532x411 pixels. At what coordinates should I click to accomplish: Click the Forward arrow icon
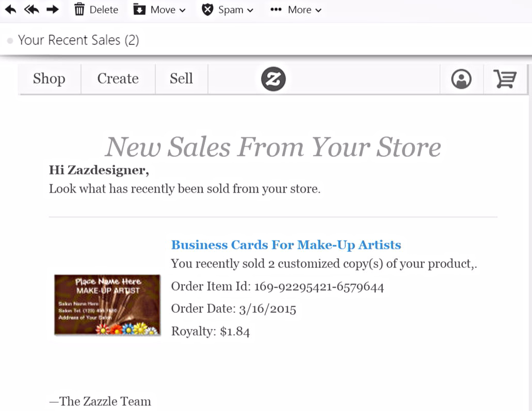pos(53,9)
